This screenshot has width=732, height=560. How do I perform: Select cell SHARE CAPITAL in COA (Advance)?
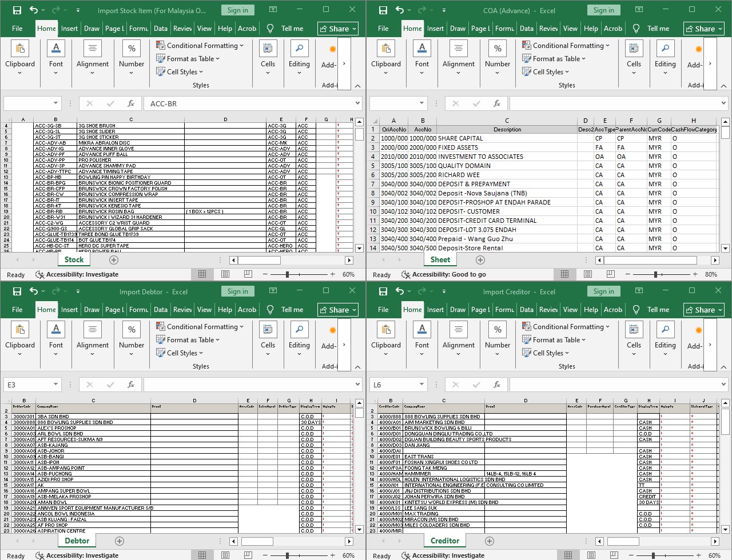(x=507, y=138)
